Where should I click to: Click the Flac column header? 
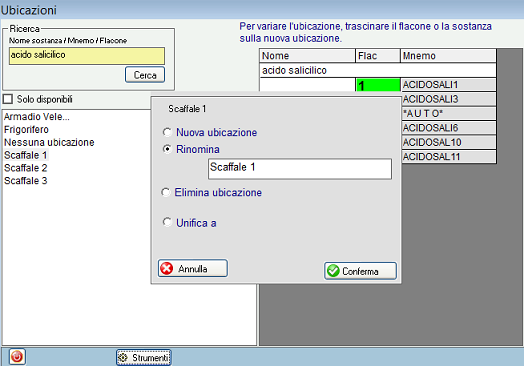pyautogui.click(x=378, y=55)
